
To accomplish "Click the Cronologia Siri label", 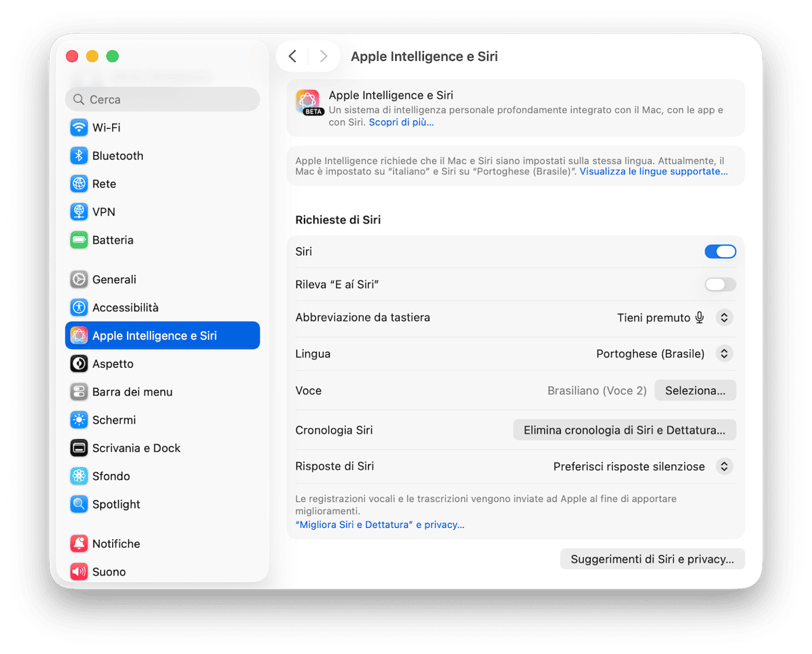I will pyautogui.click(x=334, y=430).
